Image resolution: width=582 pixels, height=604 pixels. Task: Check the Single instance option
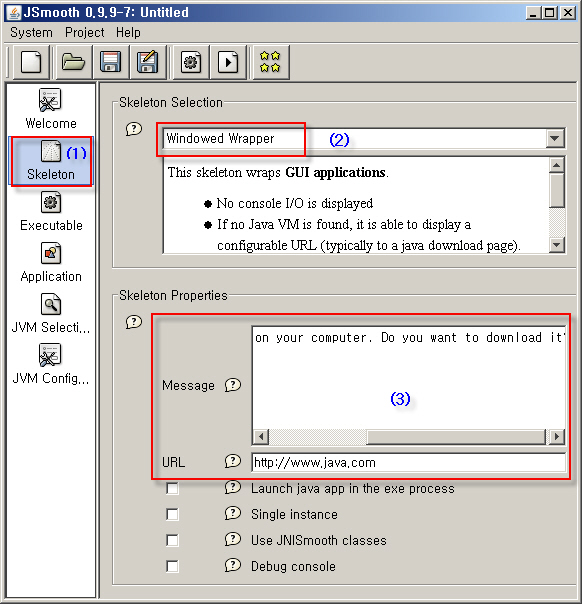pos(172,515)
